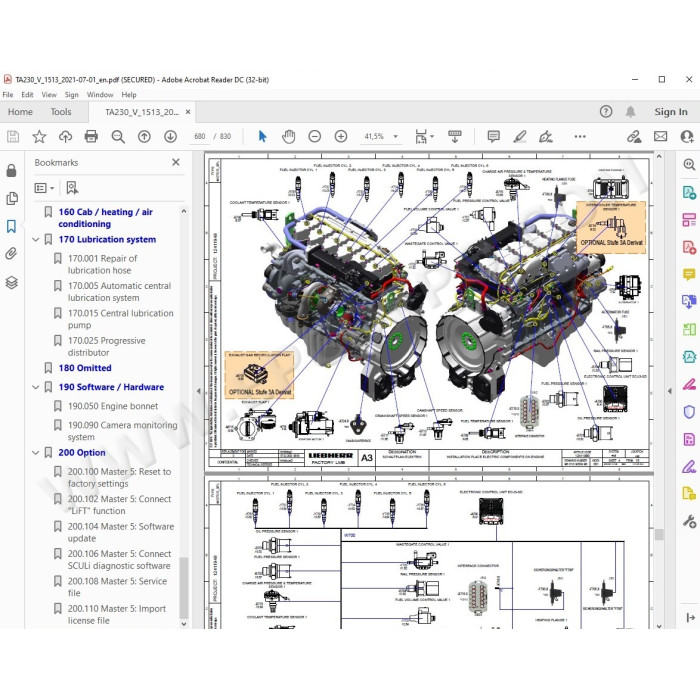
Task: Add a comment with sticky note icon
Action: click(493, 136)
